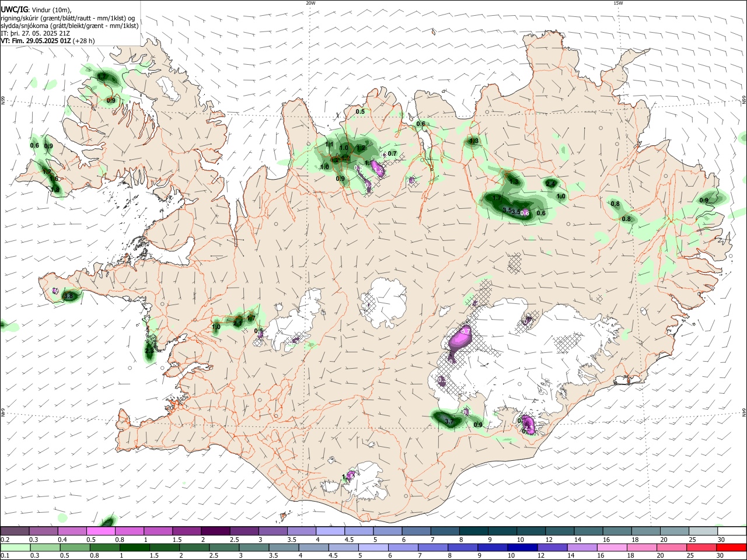Image resolution: width=747 pixels, height=560 pixels.
Task: Select the dark mauve 0.2–0.3 snow legend swatch
Action: [15, 531]
